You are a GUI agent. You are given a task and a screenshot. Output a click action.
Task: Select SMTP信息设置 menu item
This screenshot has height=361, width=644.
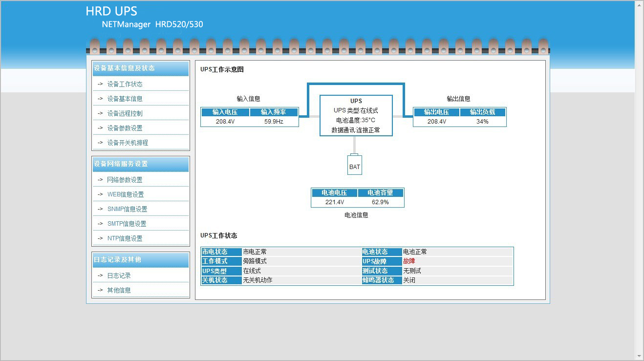pos(127,224)
